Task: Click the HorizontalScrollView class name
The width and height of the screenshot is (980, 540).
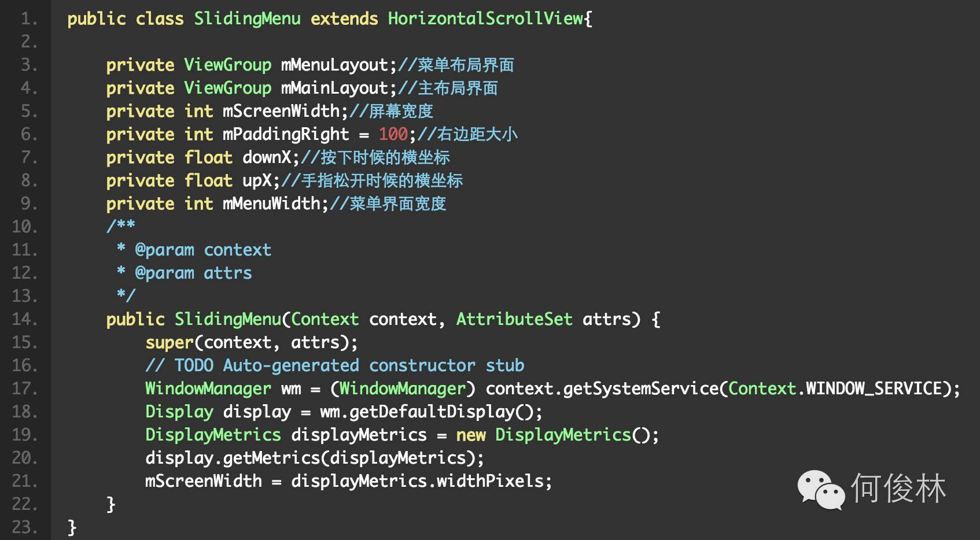Action: pyautogui.click(x=485, y=19)
